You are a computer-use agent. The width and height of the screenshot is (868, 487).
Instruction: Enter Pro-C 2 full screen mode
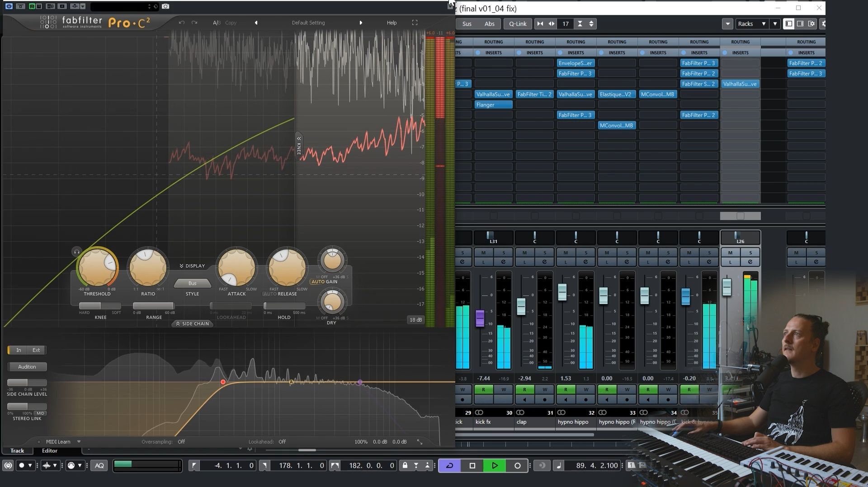pos(415,23)
